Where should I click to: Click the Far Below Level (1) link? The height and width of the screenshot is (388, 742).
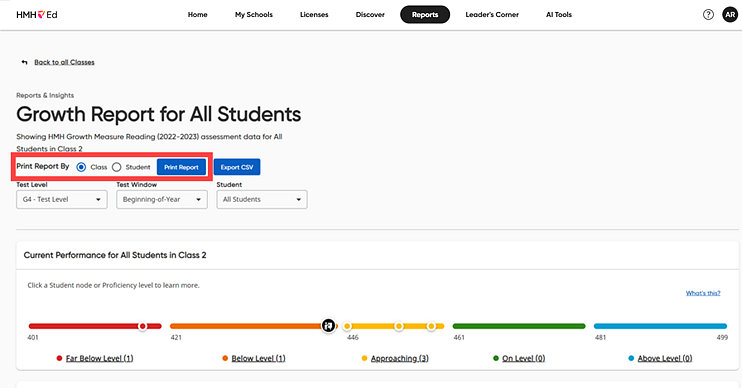click(x=99, y=358)
